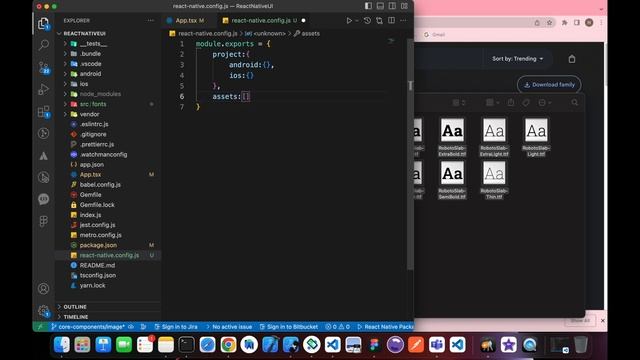640x360 pixels.
Task: Open Run and Debug view
Action: (x=43, y=89)
